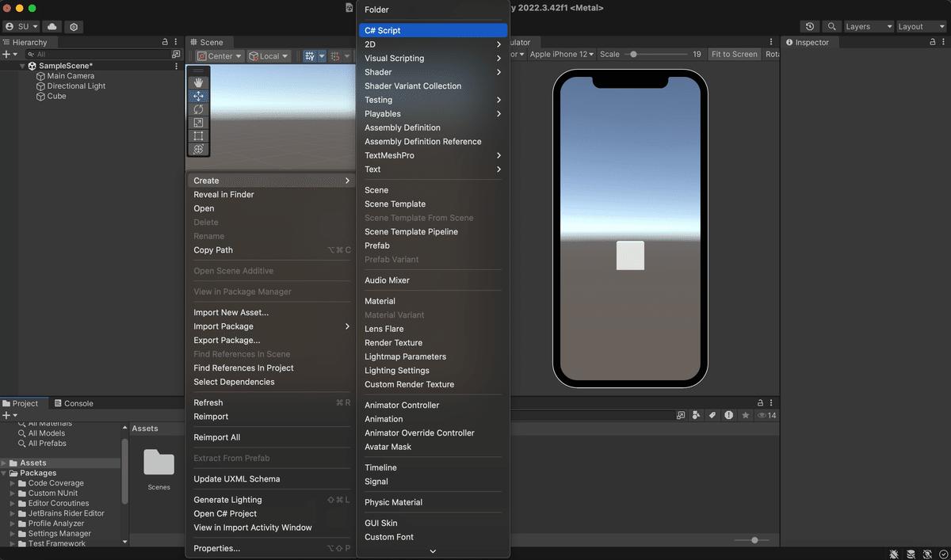Open the Center pivot mode dropdown
This screenshot has width=951, height=560.
tap(220, 56)
